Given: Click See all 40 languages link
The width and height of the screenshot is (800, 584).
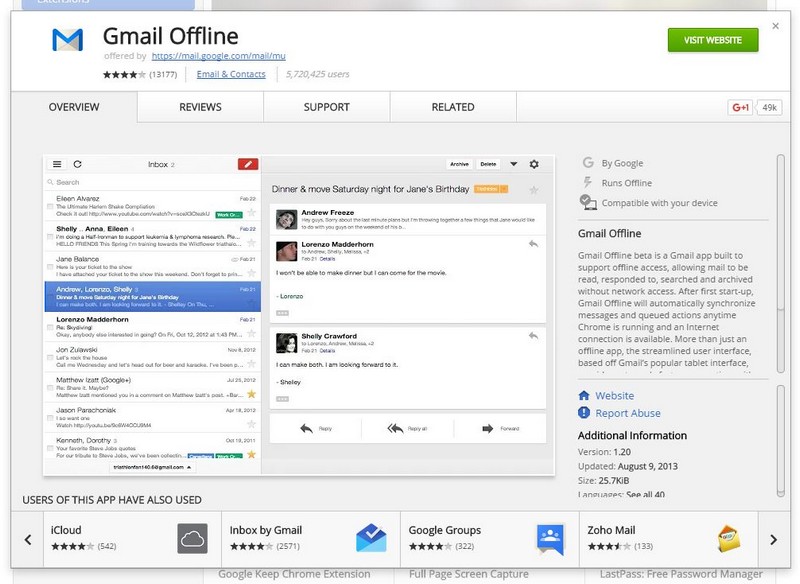Looking at the screenshot, I should pyautogui.click(x=645, y=494).
